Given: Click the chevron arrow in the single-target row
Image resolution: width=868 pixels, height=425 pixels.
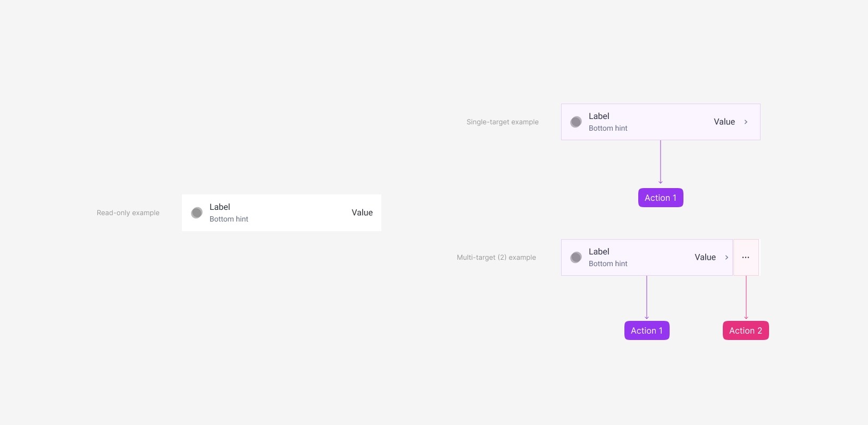Looking at the screenshot, I should click(x=746, y=122).
